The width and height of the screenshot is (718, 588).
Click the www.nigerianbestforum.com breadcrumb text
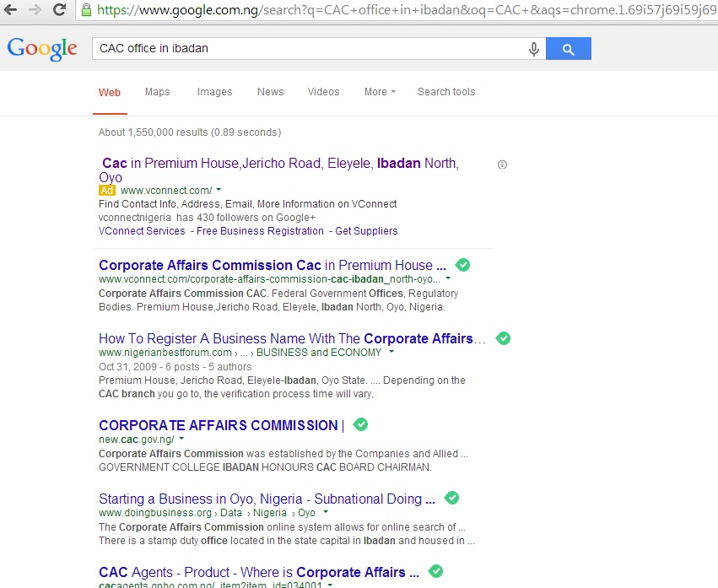[165, 352]
